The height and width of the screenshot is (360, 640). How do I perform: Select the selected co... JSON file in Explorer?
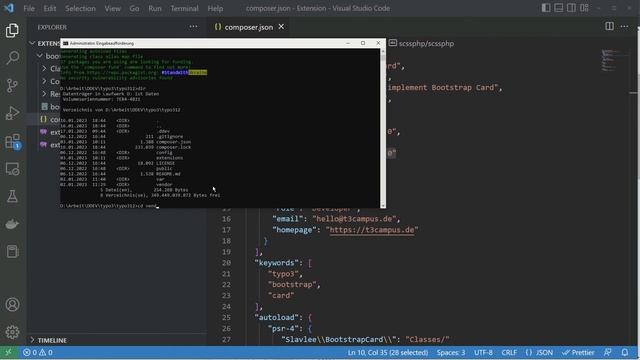44,119
